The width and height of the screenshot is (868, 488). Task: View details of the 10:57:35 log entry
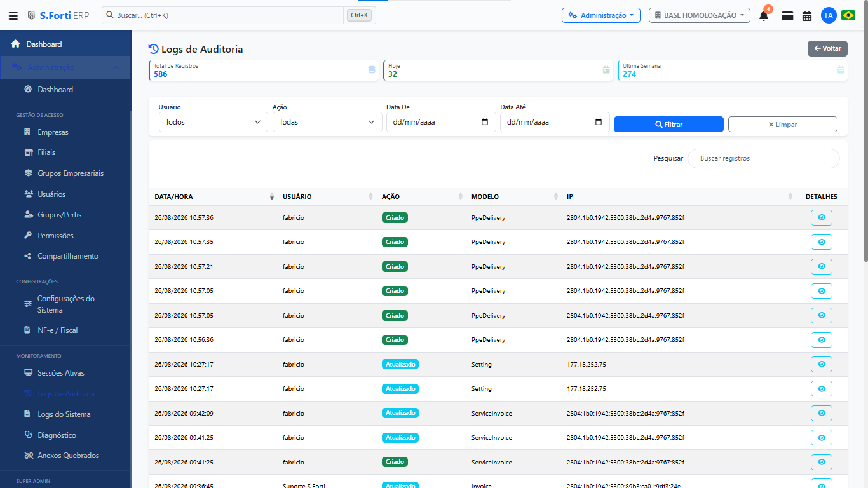(822, 242)
